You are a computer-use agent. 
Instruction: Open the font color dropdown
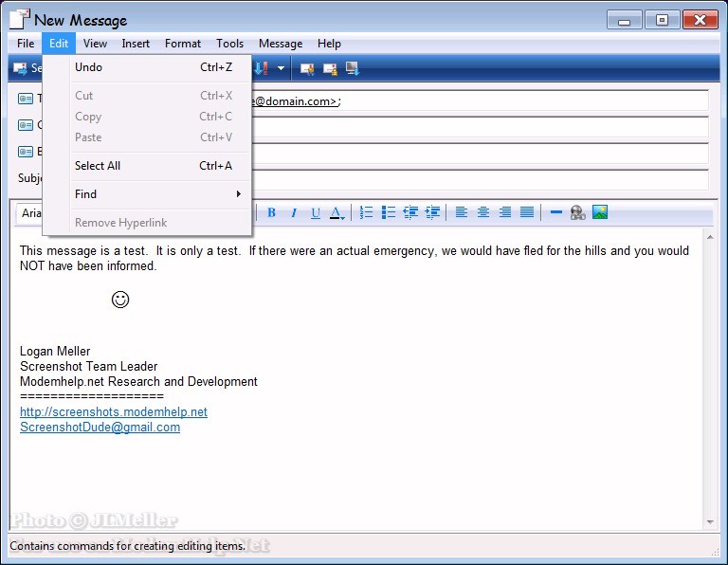point(338,212)
